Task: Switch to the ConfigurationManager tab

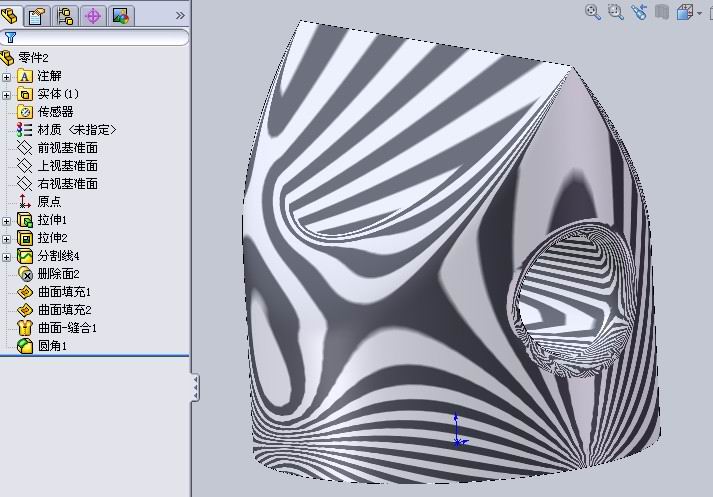Action: click(65, 16)
